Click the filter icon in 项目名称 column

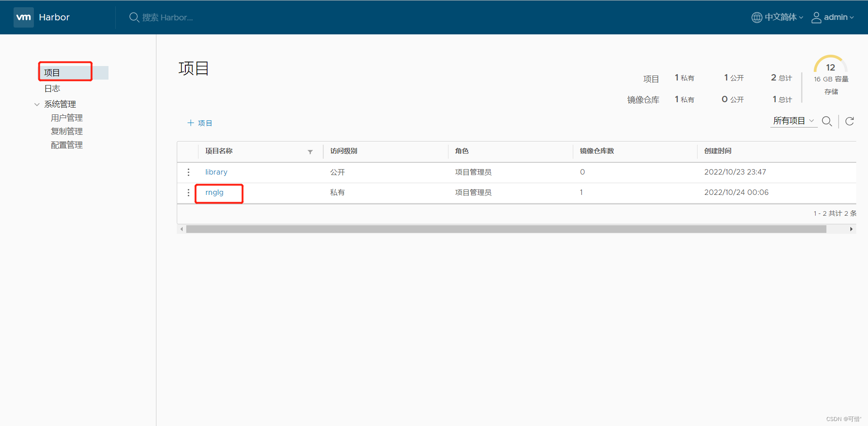(310, 152)
